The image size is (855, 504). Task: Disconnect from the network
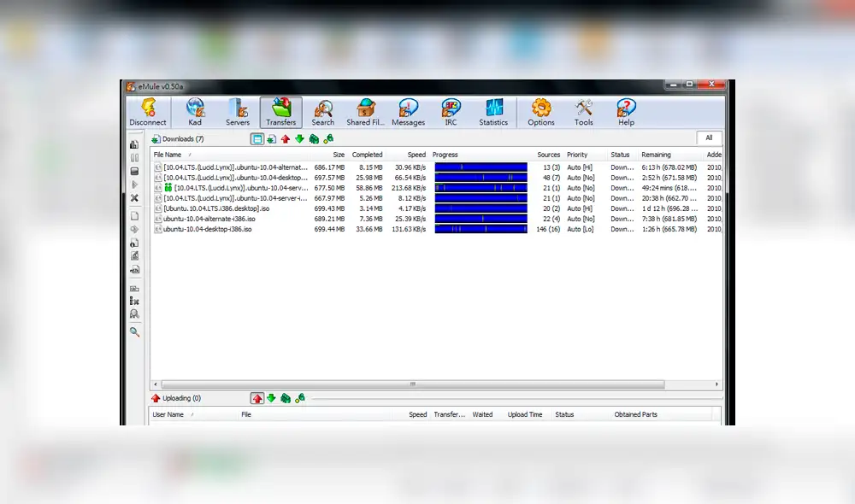147,111
